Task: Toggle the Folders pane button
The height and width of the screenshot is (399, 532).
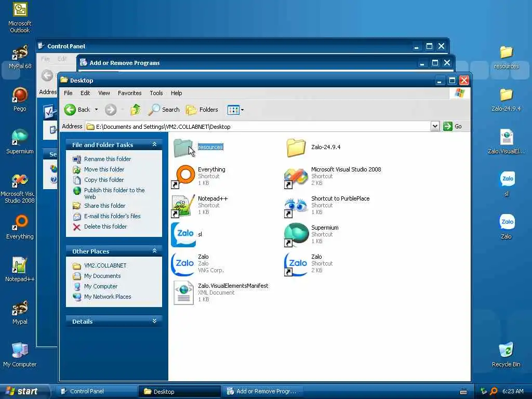Action: pyautogui.click(x=202, y=110)
